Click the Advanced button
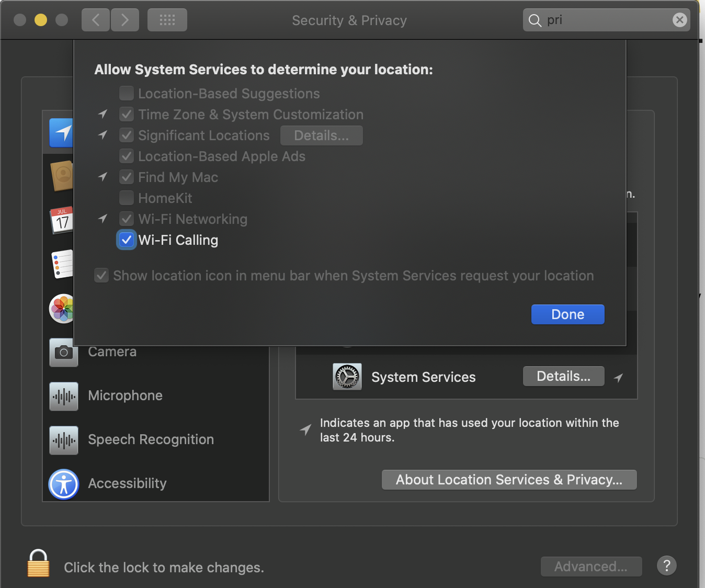 (592, 567)
